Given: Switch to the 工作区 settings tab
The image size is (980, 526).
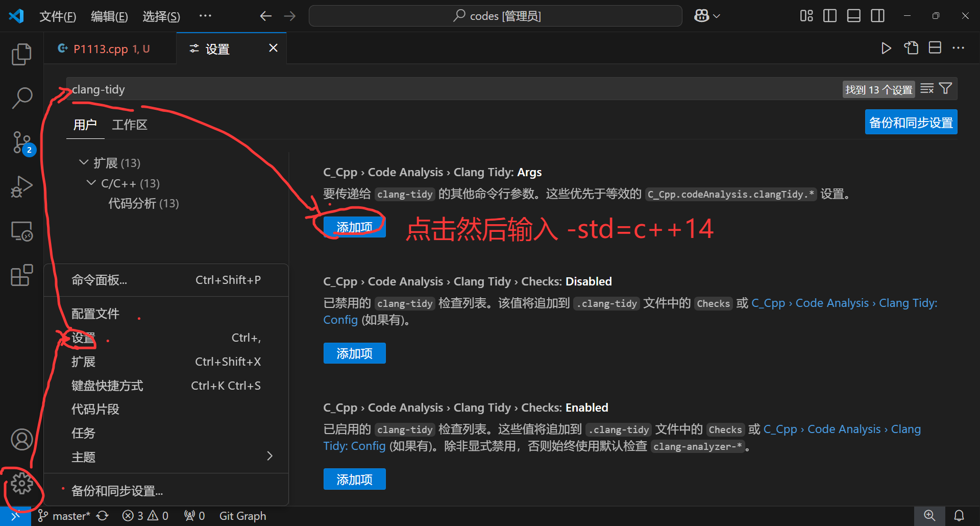Looking at the screenshot, I should [x=130, y=125].
